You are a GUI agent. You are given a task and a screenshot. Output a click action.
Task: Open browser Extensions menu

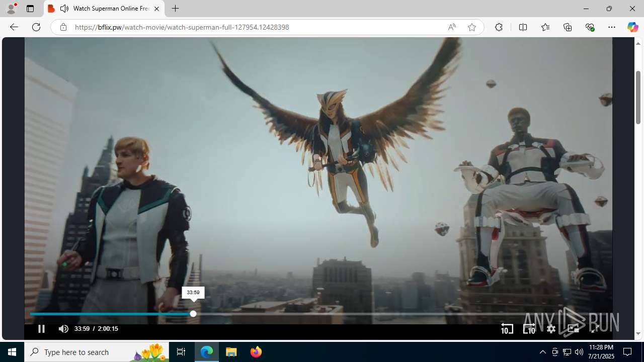499,27
